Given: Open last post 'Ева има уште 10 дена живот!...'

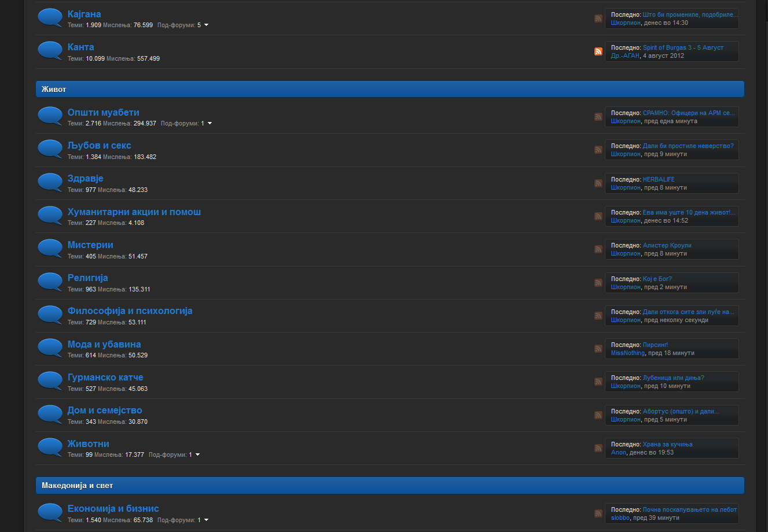Looking at the screenshot, I should 689,212.
